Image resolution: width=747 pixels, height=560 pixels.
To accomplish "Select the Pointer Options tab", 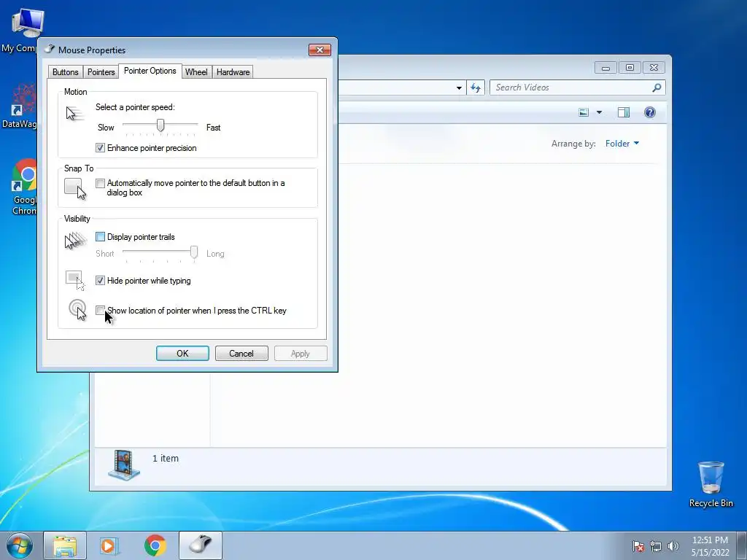I will (x=150, y=71).
